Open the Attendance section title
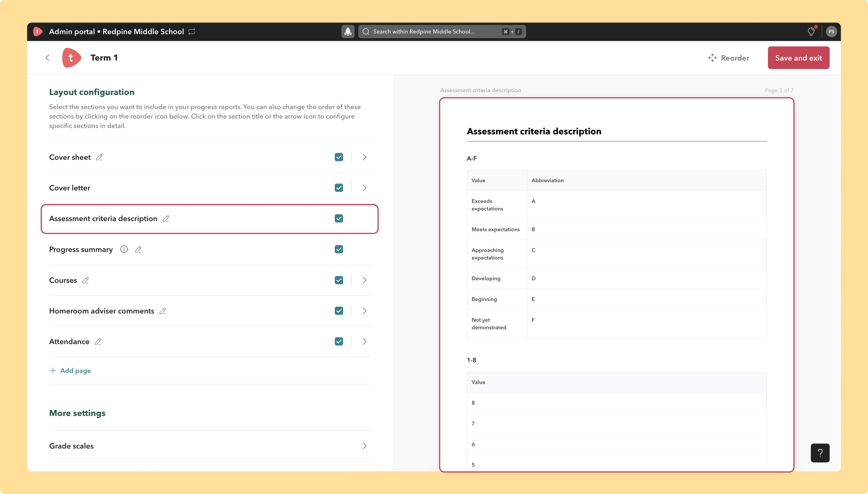This screenshot has height=494, width=868. coord(69,342)
